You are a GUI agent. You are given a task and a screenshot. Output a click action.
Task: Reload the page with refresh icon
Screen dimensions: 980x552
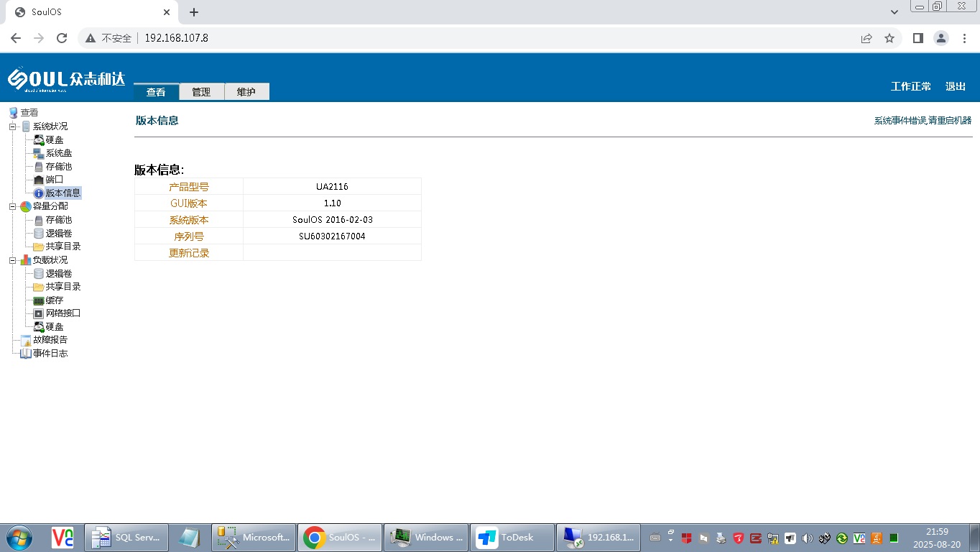pos(62,38)
